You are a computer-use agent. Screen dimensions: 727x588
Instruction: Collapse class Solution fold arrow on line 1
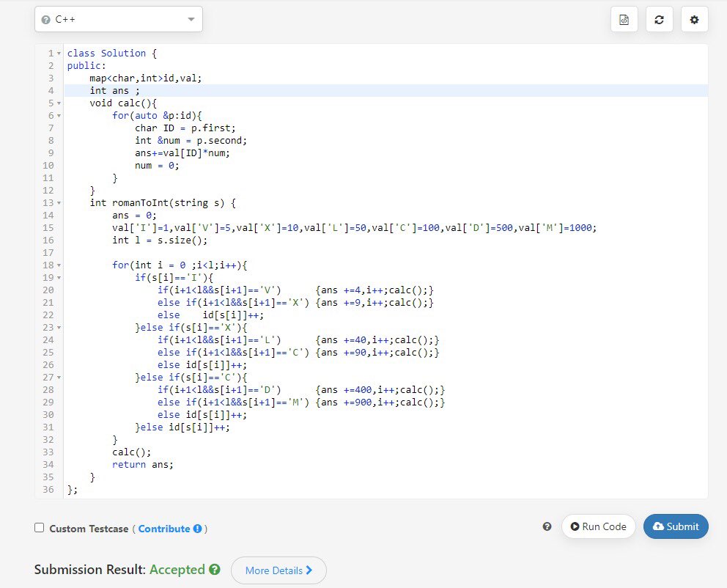(x=59, y=54)
